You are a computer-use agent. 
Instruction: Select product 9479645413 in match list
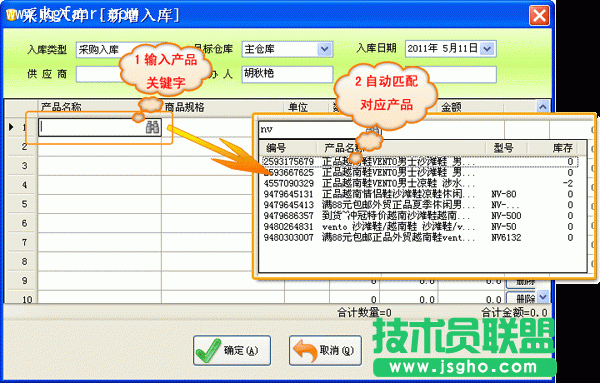(419, 205)
